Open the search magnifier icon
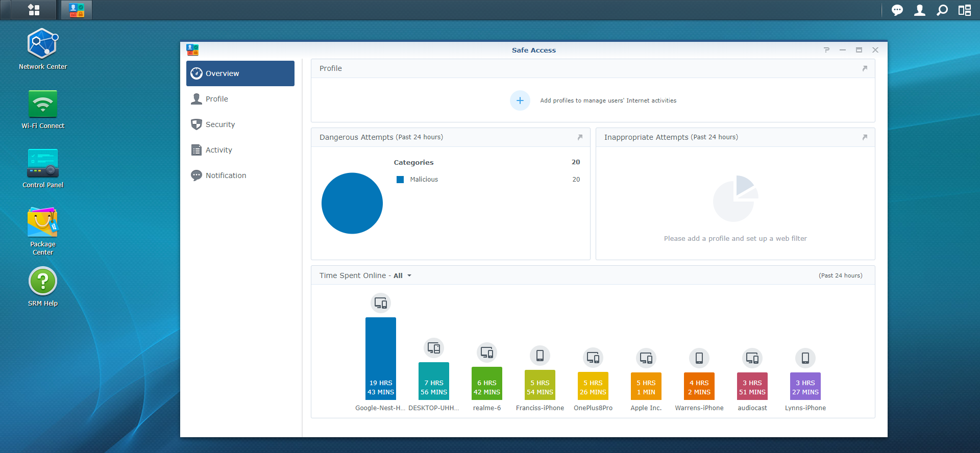The width and height of the screenshot is (980, 453). (x=942, y=10)
